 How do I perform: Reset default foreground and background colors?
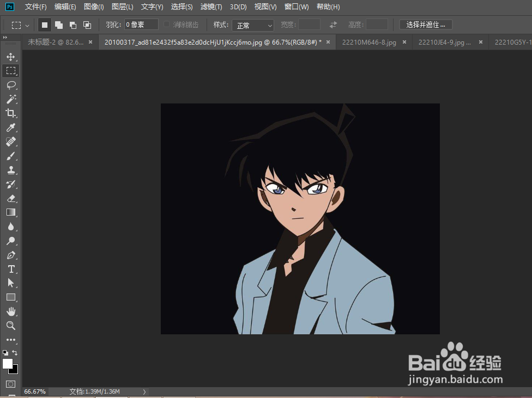point(5,353)
